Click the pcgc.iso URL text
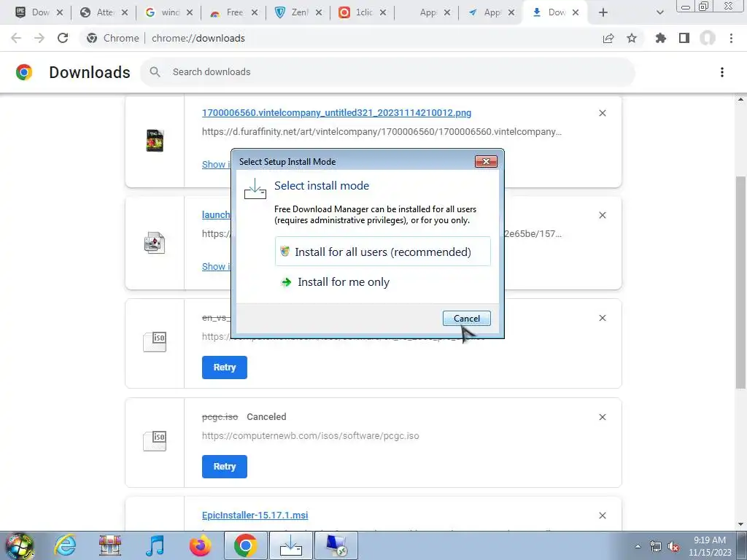747x560 pixels. (x=311, y=436)
